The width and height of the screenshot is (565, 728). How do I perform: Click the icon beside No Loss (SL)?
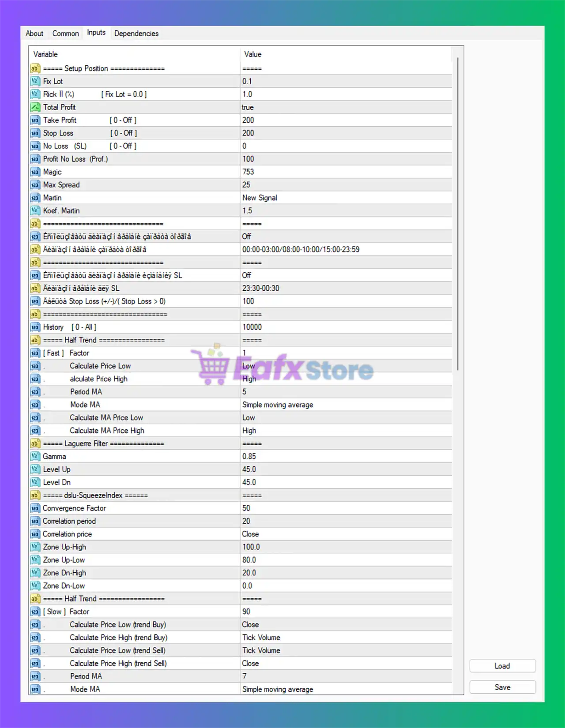(35, 146)
